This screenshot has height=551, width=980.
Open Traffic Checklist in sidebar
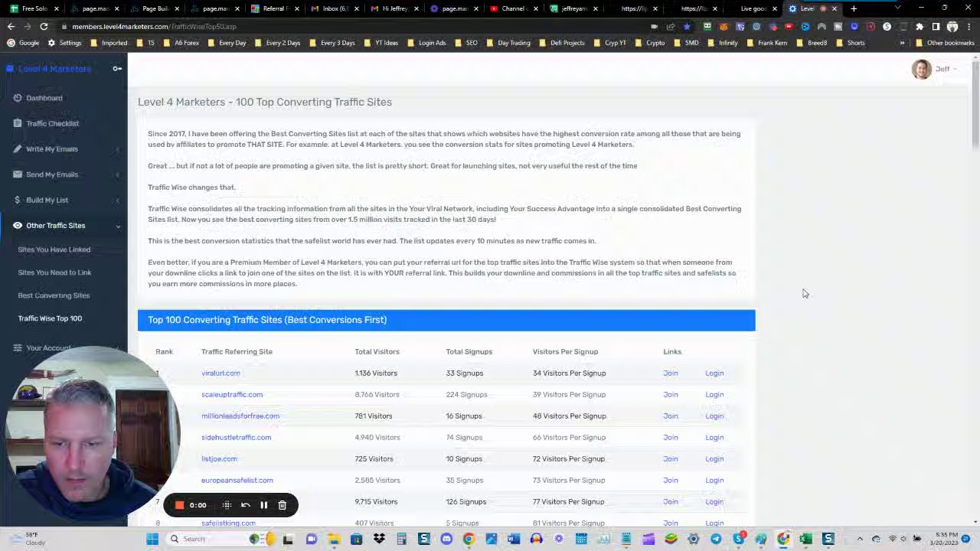[52, 123]
